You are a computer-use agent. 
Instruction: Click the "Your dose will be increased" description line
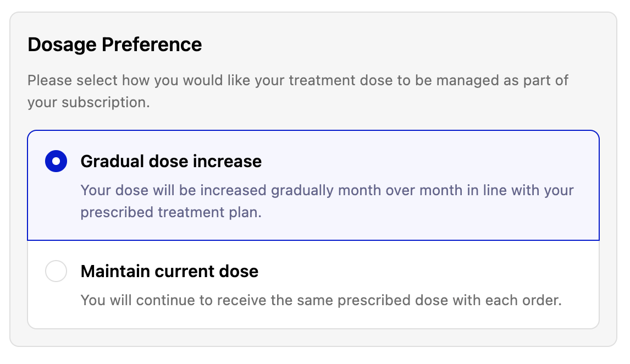[327, 191]
